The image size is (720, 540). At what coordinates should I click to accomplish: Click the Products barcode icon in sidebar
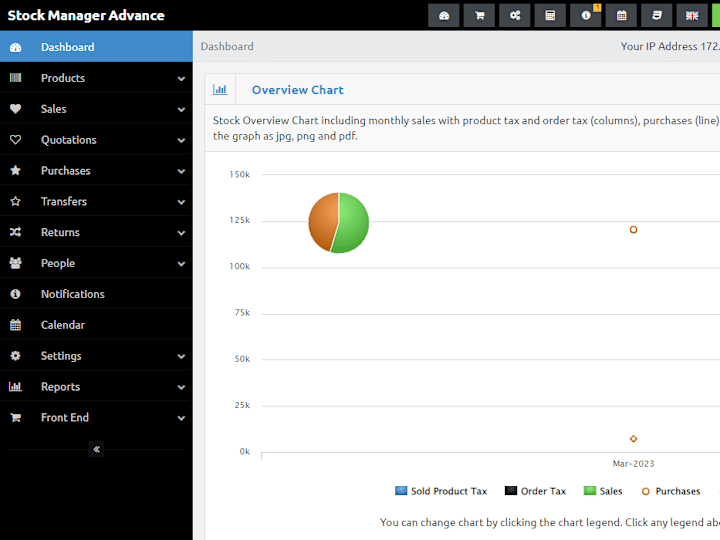[15, 78]
